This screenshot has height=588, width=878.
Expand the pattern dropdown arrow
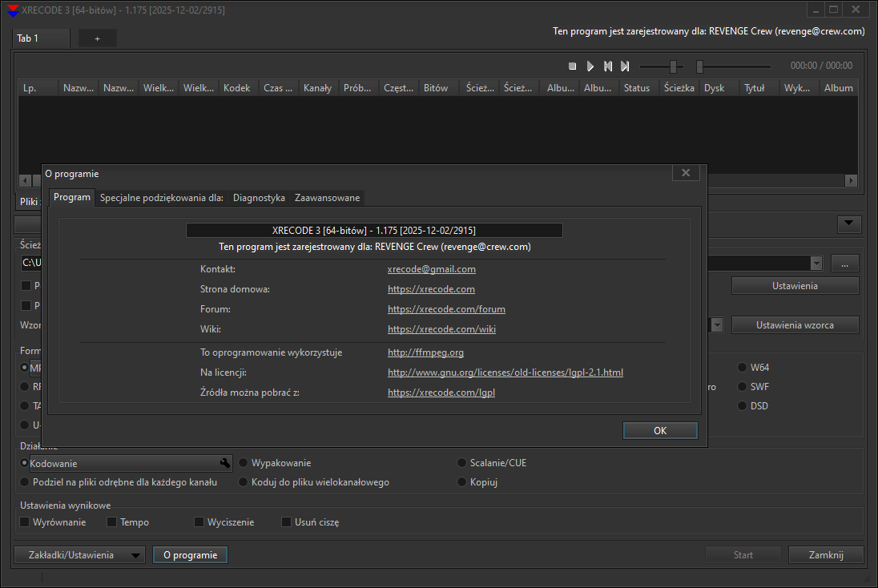[717, 324]
